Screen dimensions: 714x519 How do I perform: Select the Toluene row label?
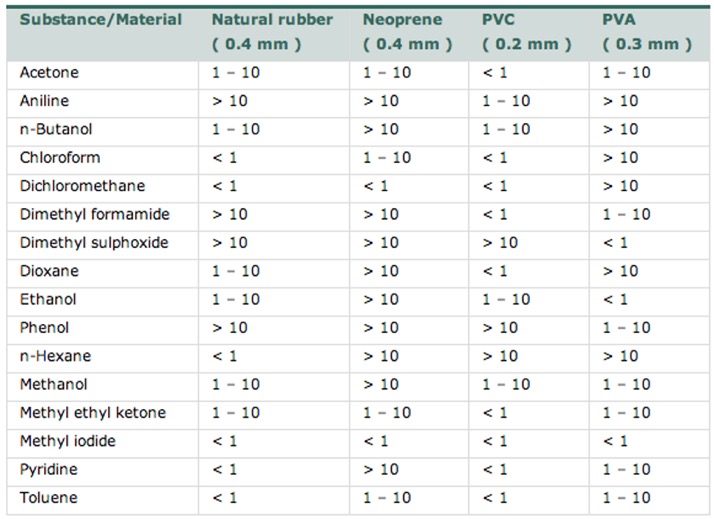click(x=49, y=498)
